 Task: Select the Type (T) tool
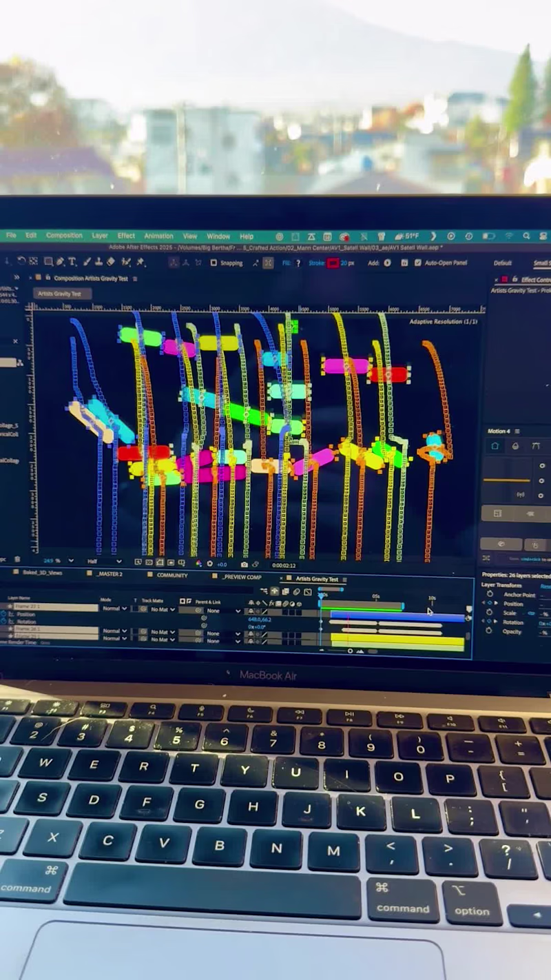point(72,262)
